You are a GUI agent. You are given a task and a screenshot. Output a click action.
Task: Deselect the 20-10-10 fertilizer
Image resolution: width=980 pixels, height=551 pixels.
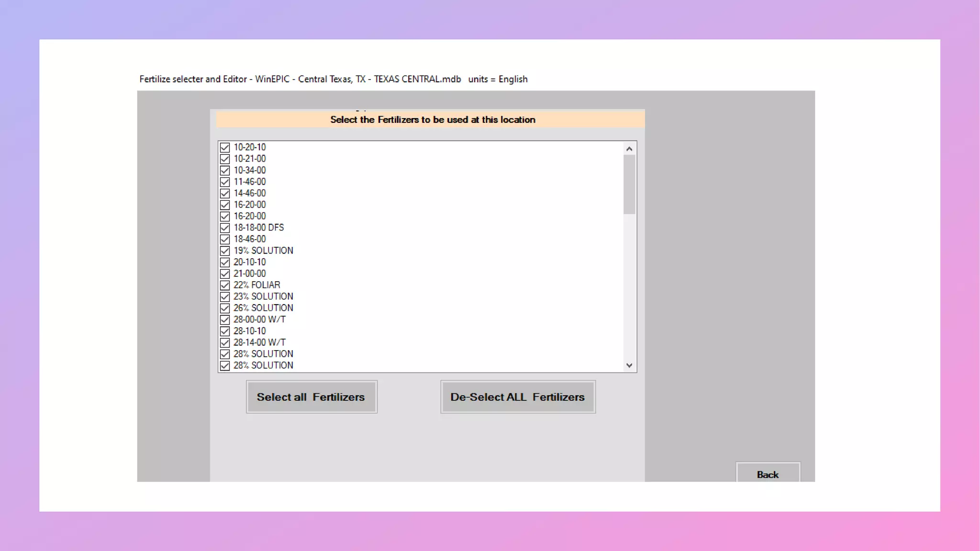[x=225, y=262]
